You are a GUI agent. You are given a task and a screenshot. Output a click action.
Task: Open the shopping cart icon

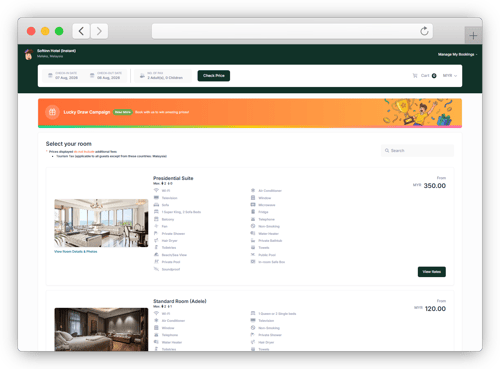415,76
